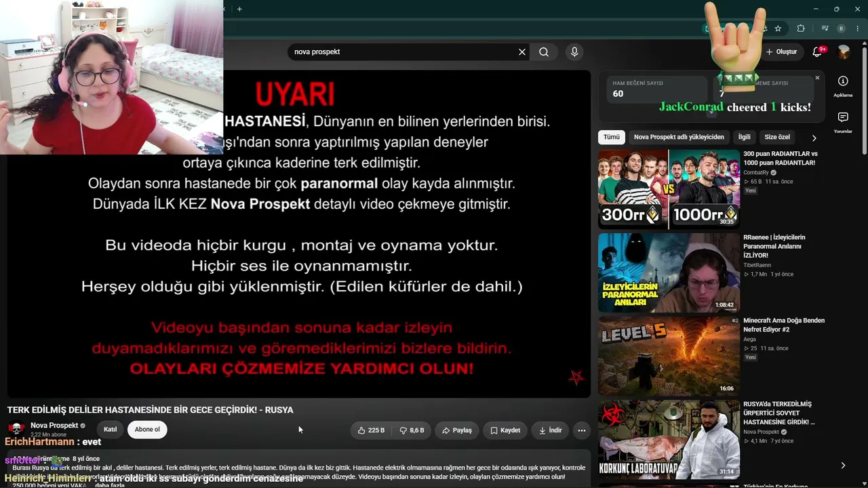Expand the description with 'daha fazla'
The width and height of the screenshot is (868, 488).
click(109, 485)
